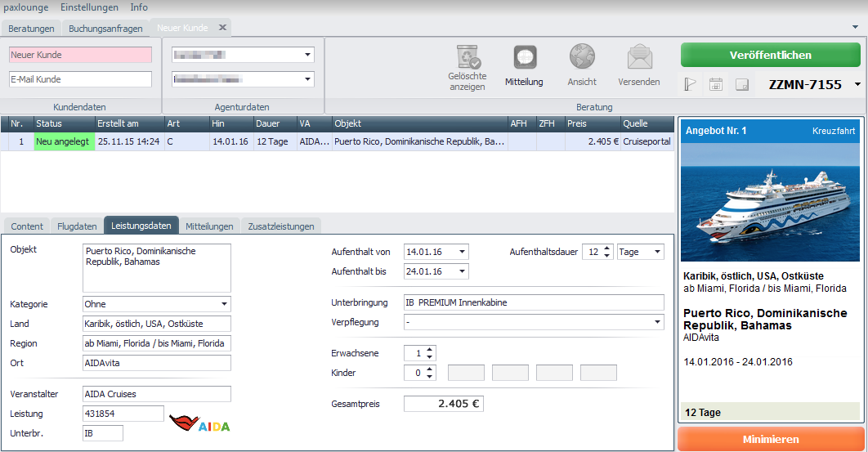Viewport: 868px width, 452px height.
Task: Click the cruise ship thumbnail image
Action: [770, 202]
